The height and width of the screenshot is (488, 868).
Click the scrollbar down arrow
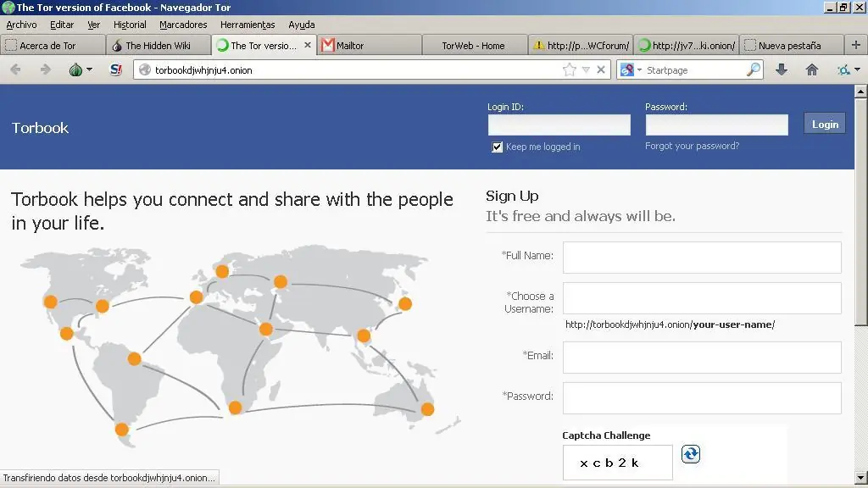[x=861, y=477]
